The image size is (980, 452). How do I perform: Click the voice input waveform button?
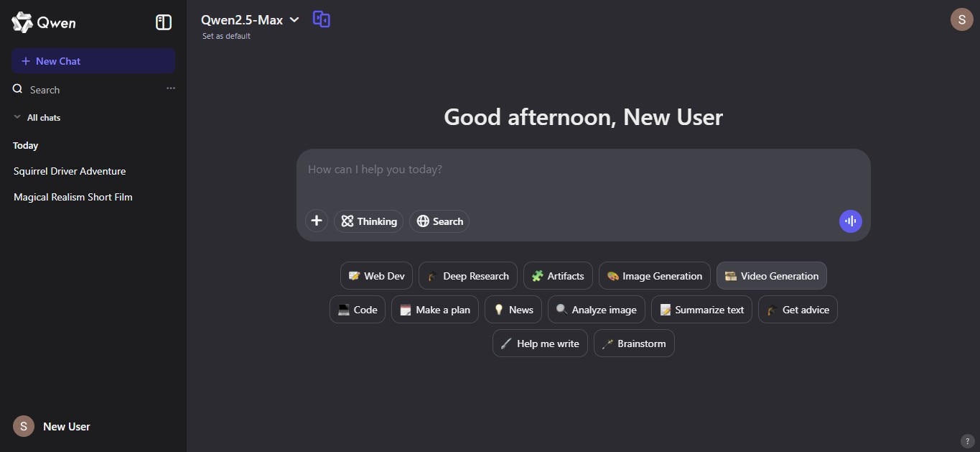(x=851, y=221)
